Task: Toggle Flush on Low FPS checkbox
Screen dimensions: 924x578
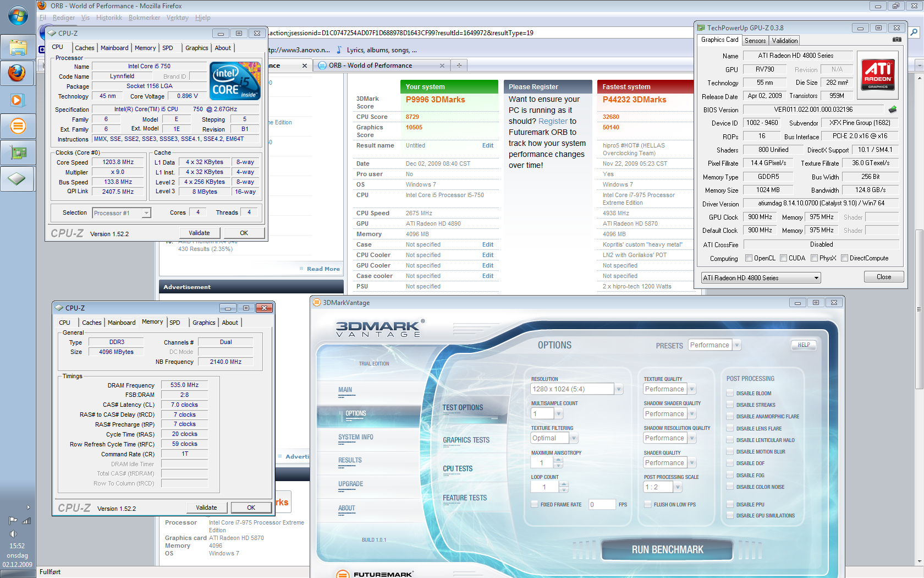Action: click(648, 504)
